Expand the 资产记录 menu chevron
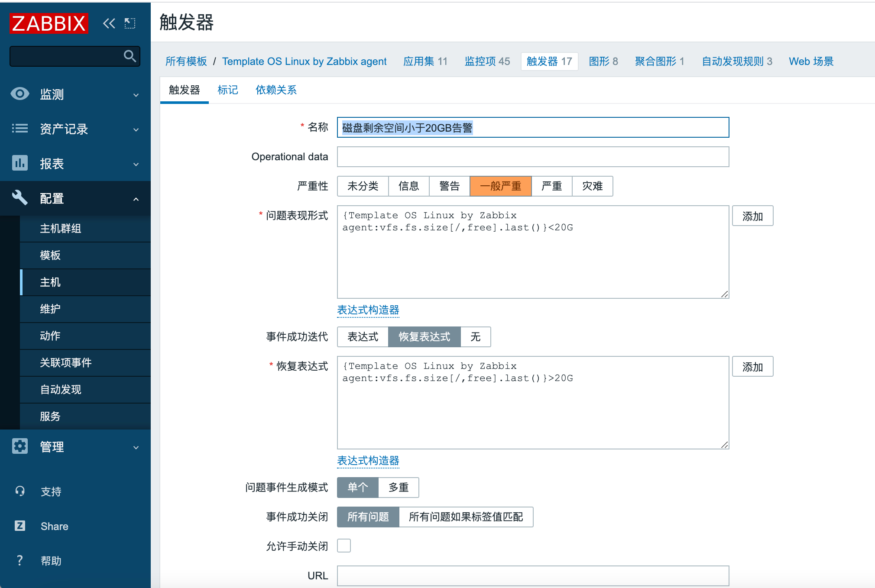Screen dimensions: 875x588 pos(136,129)
